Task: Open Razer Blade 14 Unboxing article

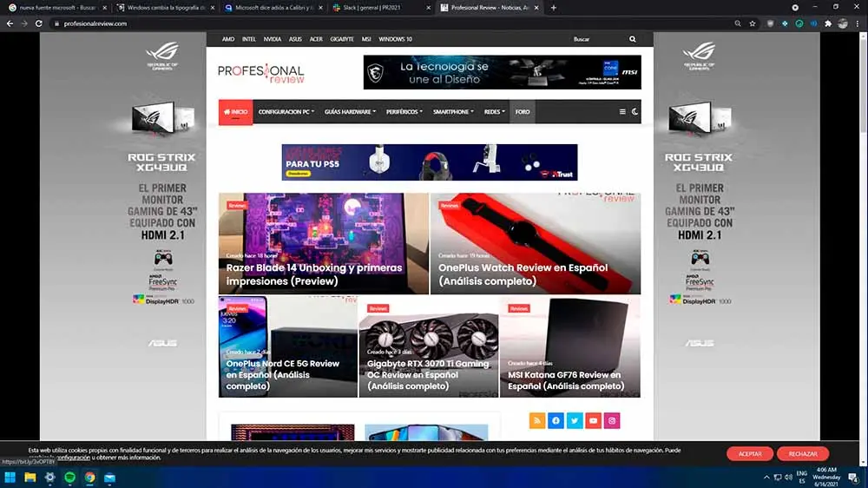Action: (x=323, y=244)
